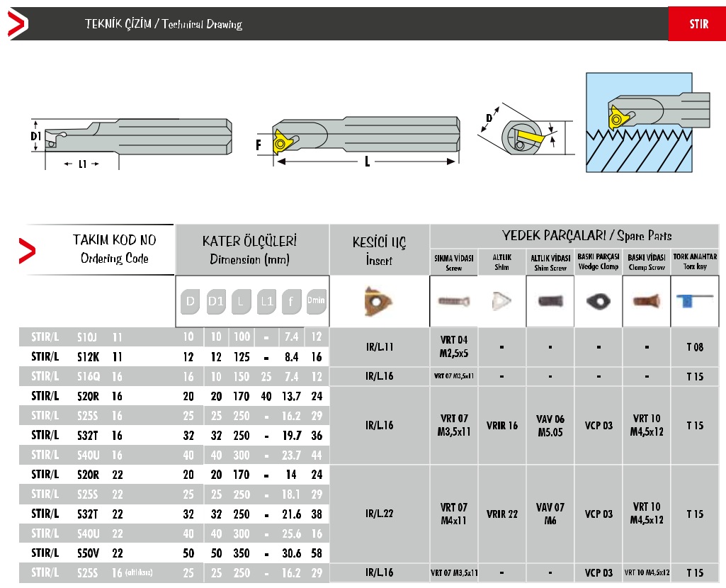Click the BASKI VİDASI Clamp Screw column header
Screen dimensions: 726x588
click(647, 262)
